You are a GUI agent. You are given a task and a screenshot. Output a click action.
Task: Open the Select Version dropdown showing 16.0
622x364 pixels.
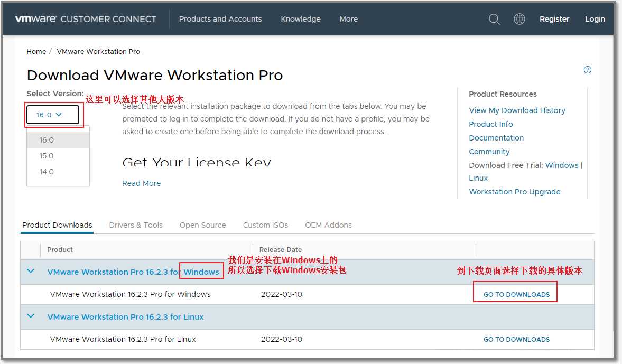[53, 115]
